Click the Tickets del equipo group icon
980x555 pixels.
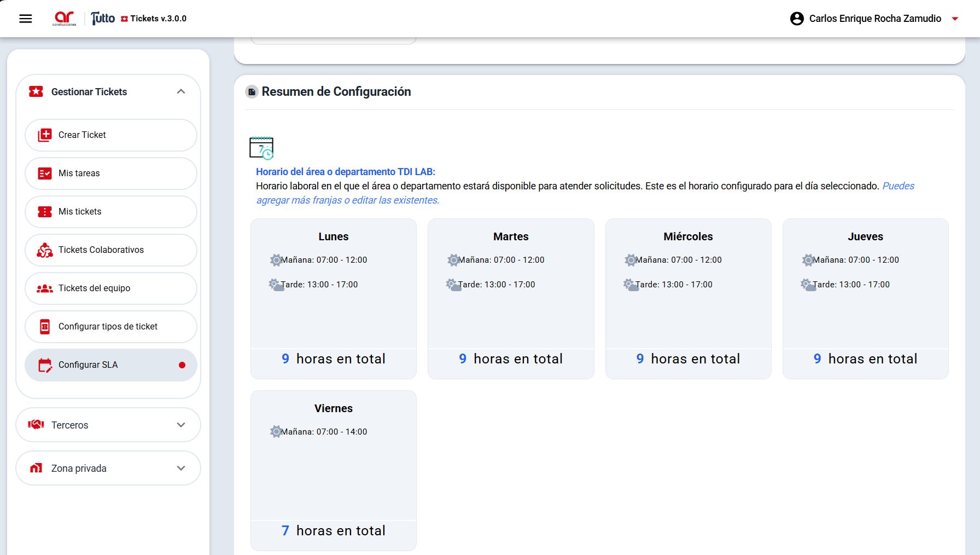coord(44,288)
